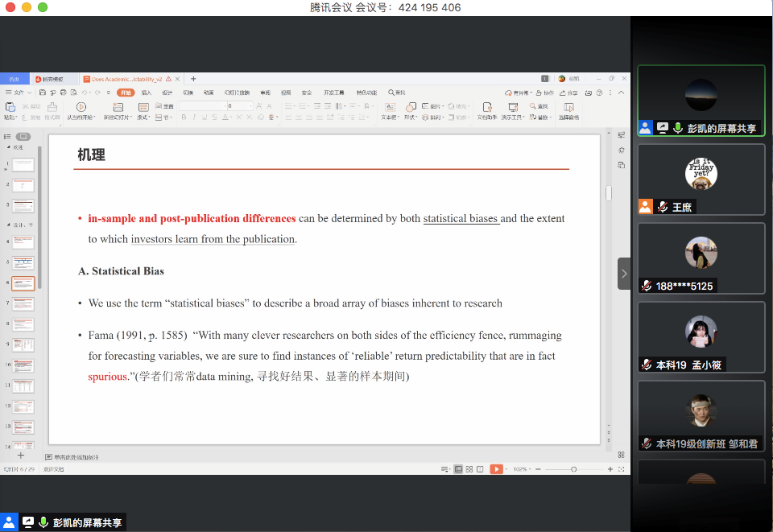Open the font size dropdown
Screen dimensions: 773x532
click(x=250, y=106)
